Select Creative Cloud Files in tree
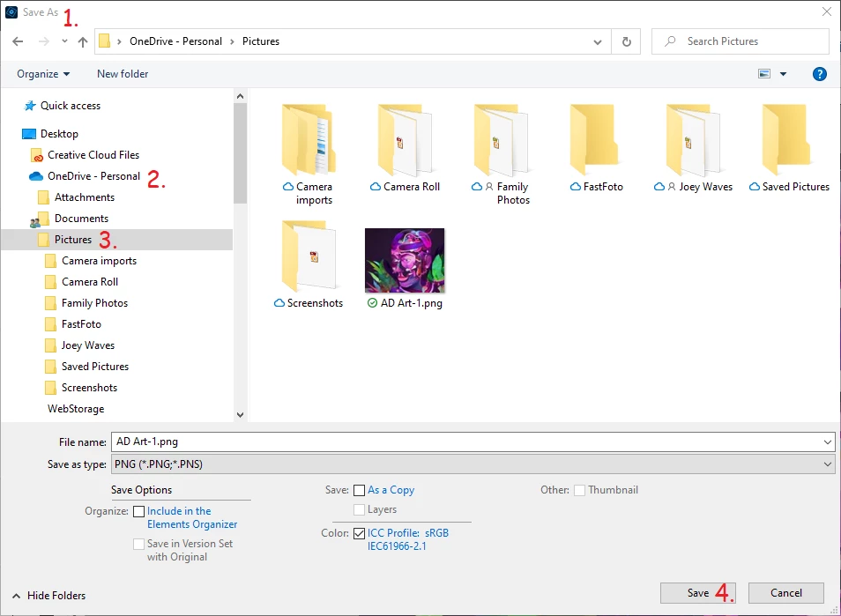This screenshot has width=841, height=616. 93,155
